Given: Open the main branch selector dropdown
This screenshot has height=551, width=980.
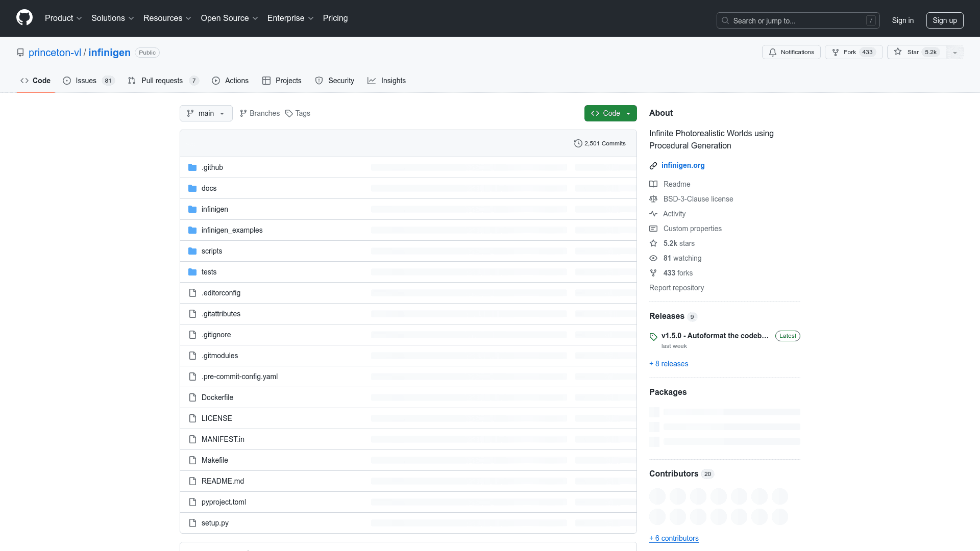Looking at the screenshot, I should (206, 113).
